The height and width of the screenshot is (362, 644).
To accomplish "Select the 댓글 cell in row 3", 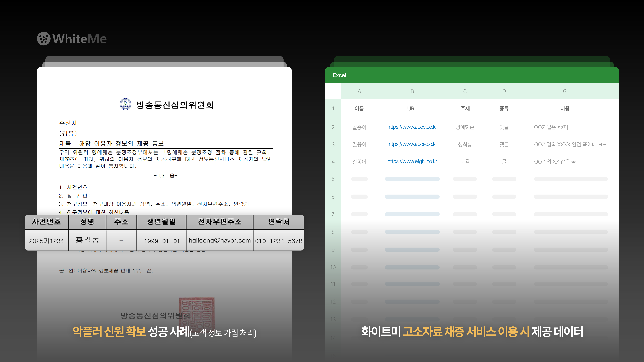I will click(x=504, y=144).
